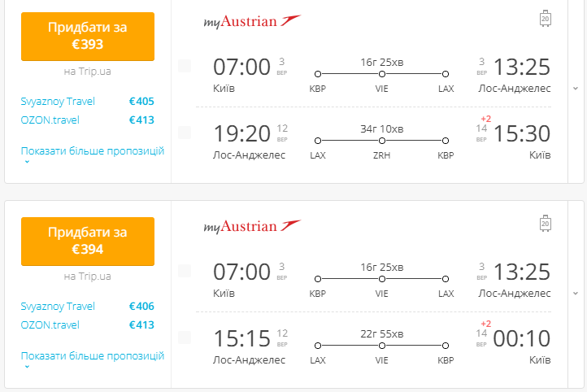Image resolution: width=587 pixels, height=392 pixels.
Task: Click the LAX origin dot on the 19:20 flight
Action: coord(318,140)
